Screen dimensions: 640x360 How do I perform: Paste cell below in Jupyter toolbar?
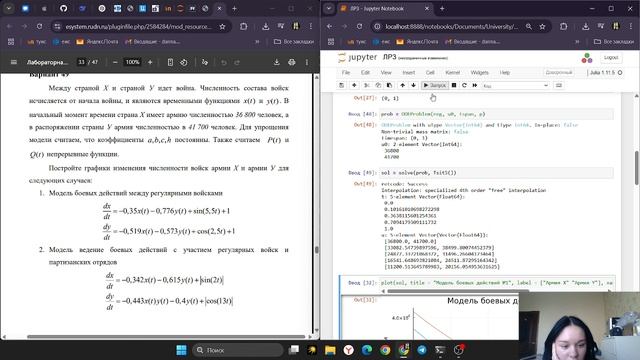(389, 85)
